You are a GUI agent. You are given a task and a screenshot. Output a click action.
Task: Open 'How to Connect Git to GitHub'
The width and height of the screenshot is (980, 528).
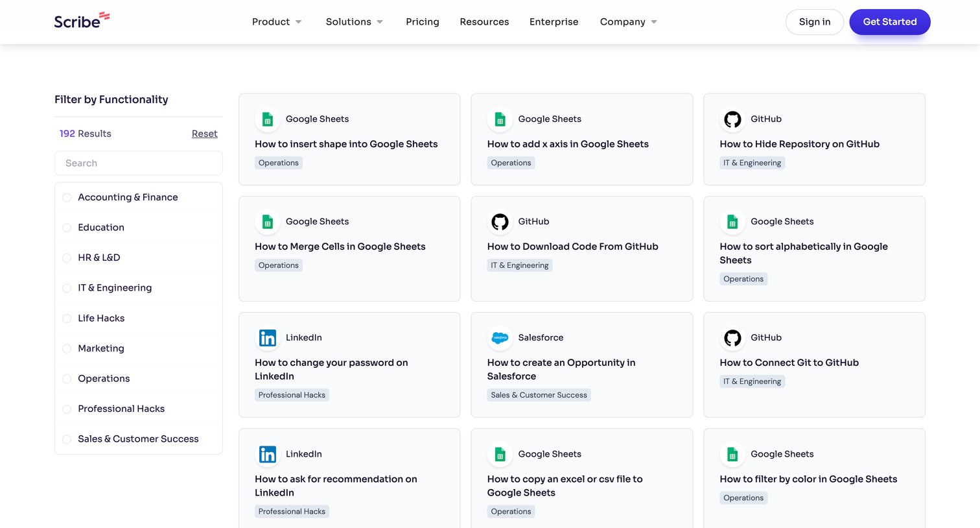[x=789, y=363]
